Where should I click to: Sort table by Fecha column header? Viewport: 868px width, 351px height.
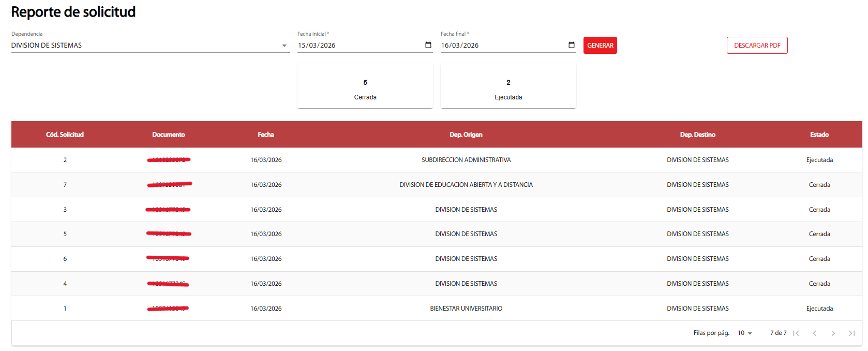(266, 135)
